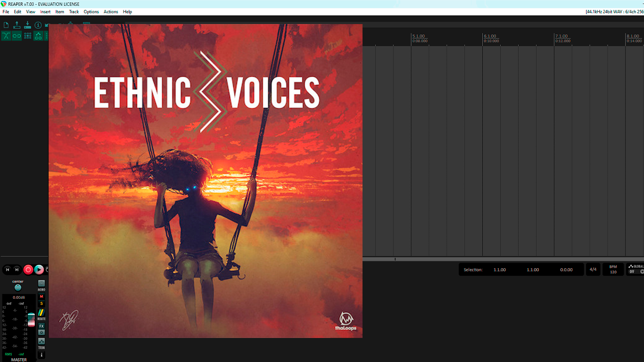Toggle item grouping chain-link button
Image resolution: width=644 pixels, height=362 pixels.
pos(17,36)
